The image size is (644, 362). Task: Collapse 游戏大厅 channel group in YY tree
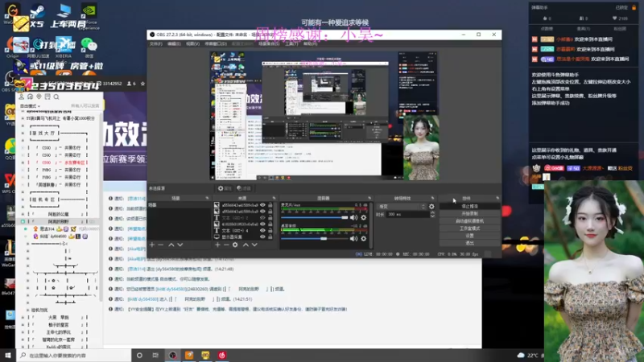23,133
